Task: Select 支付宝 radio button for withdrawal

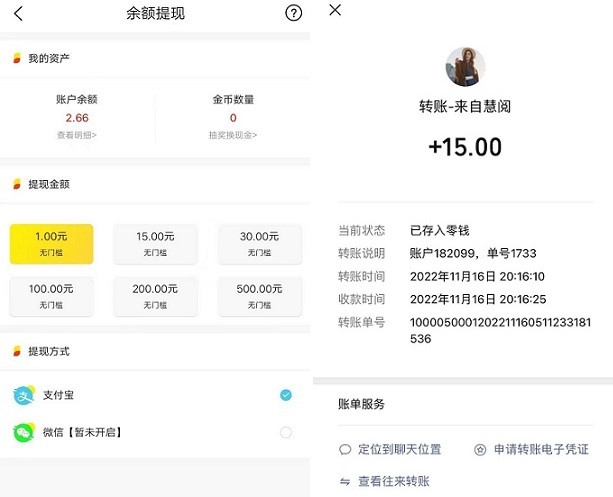Action: click(x=286, y=396)
